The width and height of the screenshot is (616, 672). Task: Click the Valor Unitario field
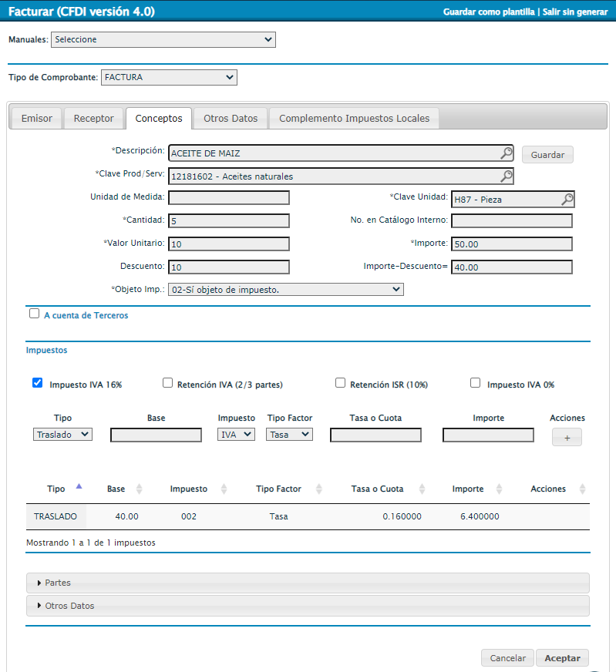click(x=229, y=244)
